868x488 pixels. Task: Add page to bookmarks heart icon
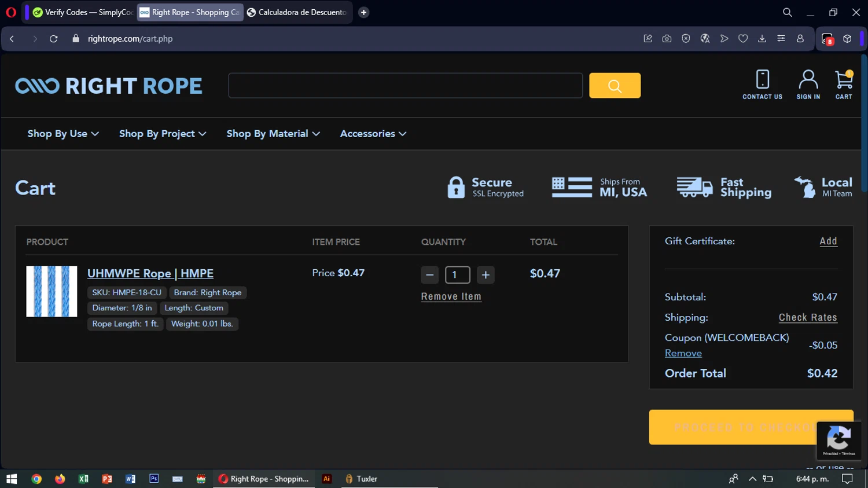click(x=743, y=39)
